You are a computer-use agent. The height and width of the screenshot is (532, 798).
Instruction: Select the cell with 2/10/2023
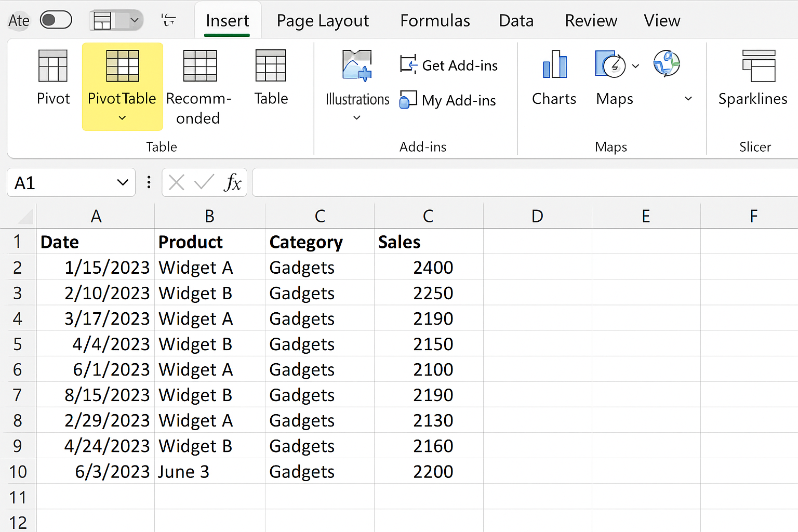tap(96, 293)
